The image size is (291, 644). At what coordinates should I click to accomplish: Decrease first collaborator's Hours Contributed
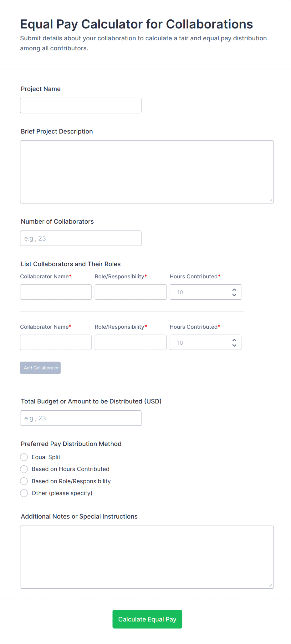click(x=234, y=295)
